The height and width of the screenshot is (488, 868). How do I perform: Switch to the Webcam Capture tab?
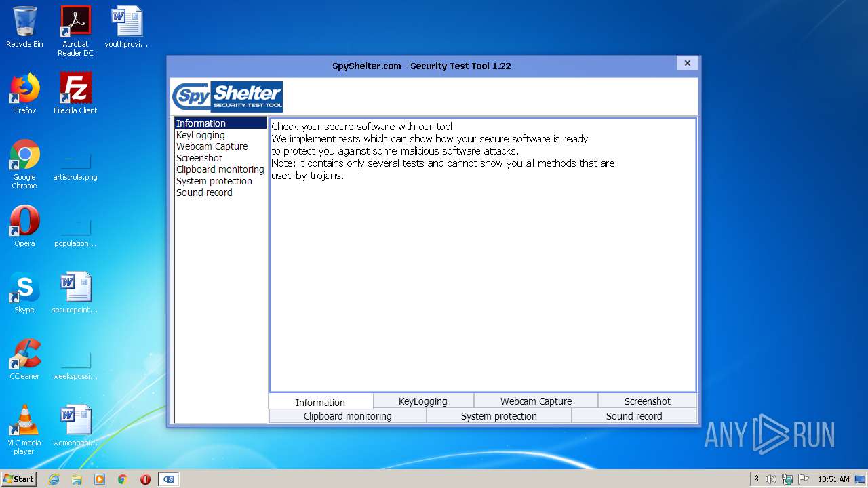click(536, 401)
